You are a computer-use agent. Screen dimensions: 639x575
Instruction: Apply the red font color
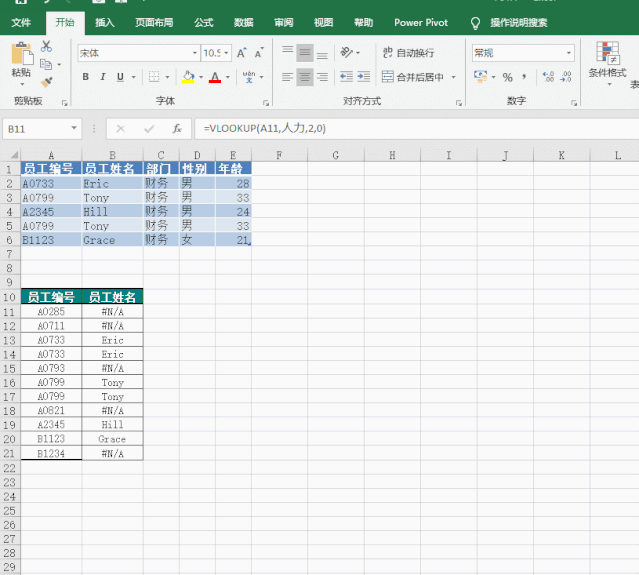point(215,77)
